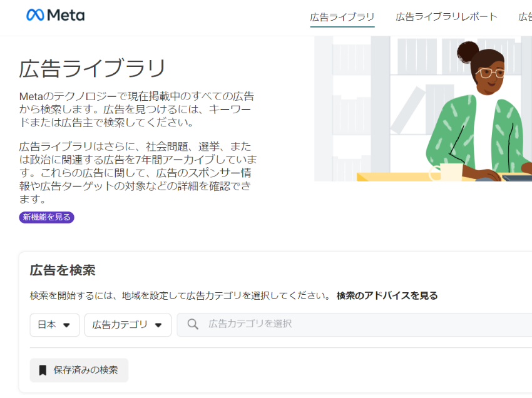Click the 広告ライブラリ page heading
The width and height of the screenshot is (532, 398).
(x=92, y=69)
